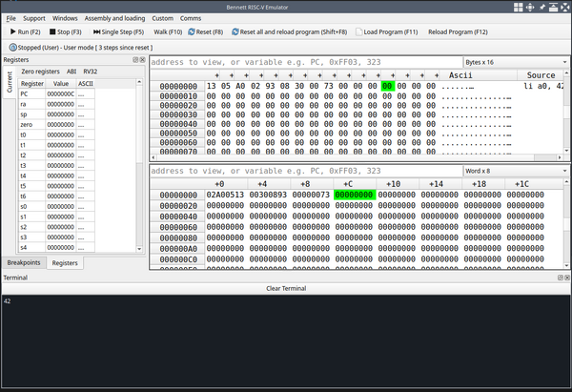This screenshot has width=572, height=392.
Task: Click the Zero registers option
Action: [40, 72]
